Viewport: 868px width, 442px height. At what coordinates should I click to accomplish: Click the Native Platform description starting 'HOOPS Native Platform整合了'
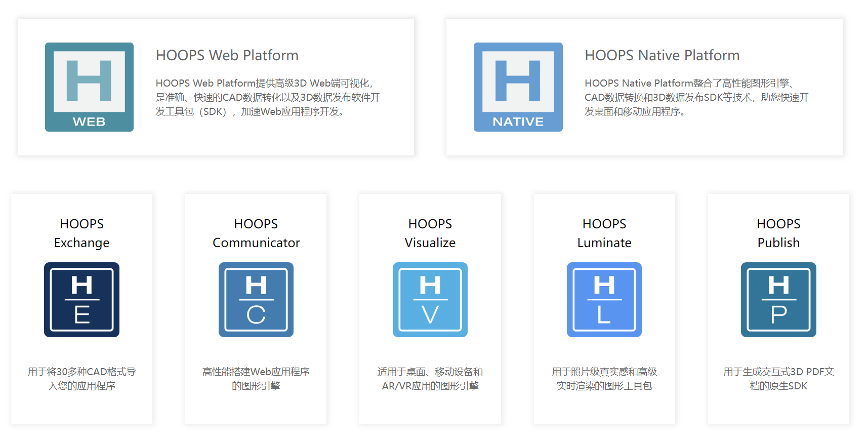[x=697, y=97]
